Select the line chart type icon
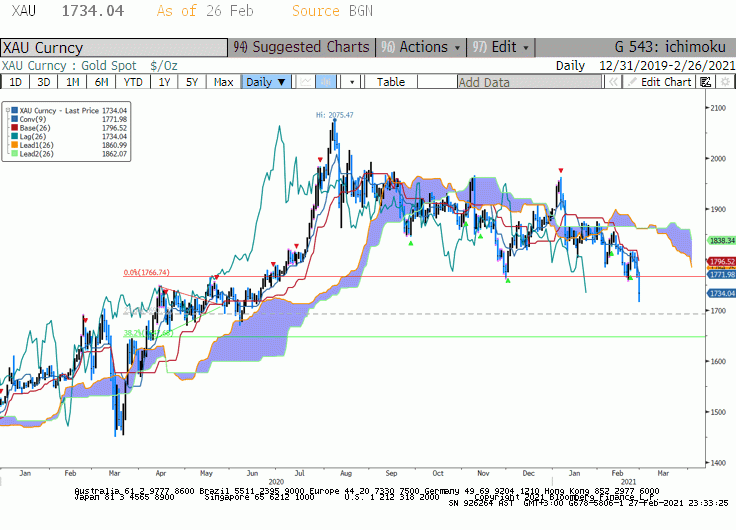The height and width of the screenshot is (530, 736). pos(306,82)
